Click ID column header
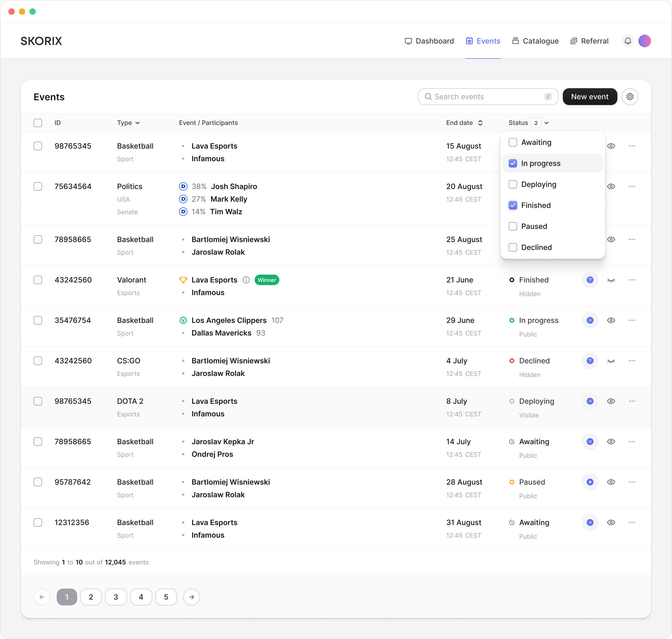This screenshot has height=639, width=672. pos(57,123)
